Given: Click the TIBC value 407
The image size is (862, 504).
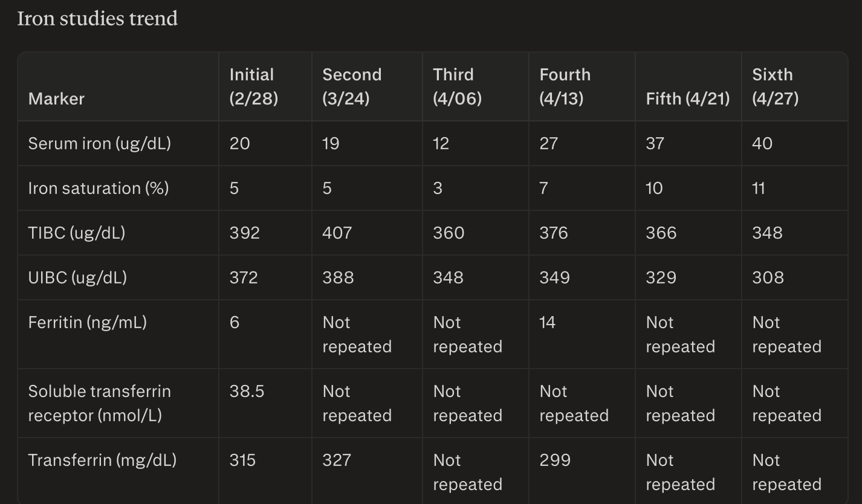Looking at the screenshot, I should click(337, 233).
